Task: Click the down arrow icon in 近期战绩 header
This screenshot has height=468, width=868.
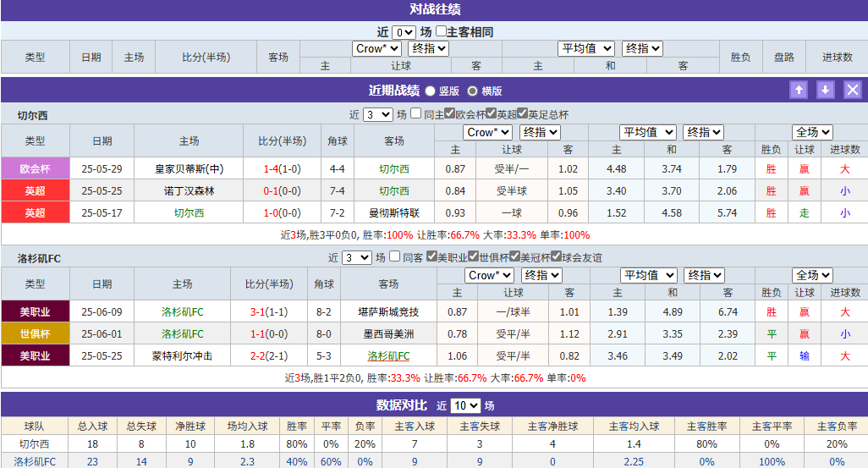Action: [826, 91]
